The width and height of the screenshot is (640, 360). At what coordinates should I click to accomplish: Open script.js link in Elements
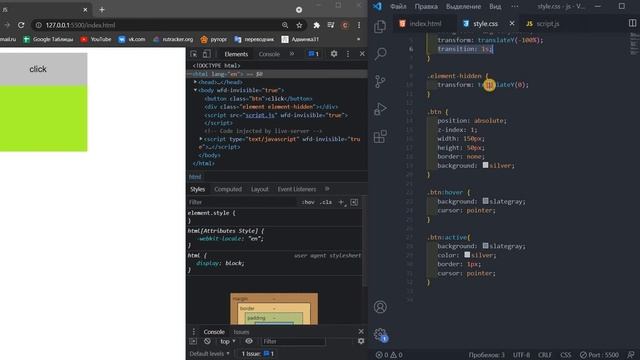click(260, 115)
